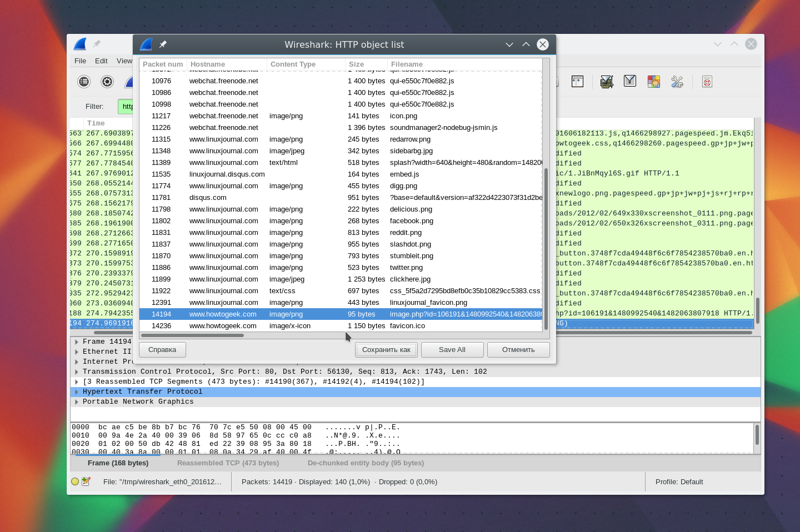Switch to Reassembled TCP (473 bytes) tab
This screenshot has width=800, height=532.
pyautogui.click(x=228, y=463)
